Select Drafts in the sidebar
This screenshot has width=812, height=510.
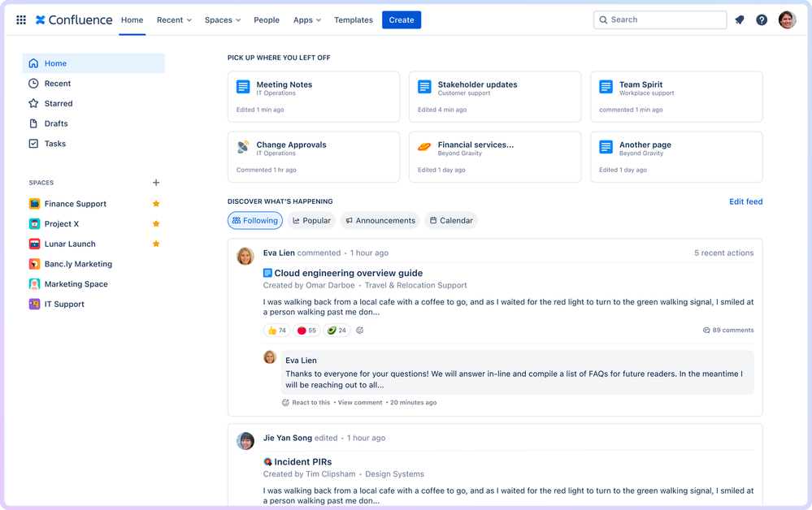[x=55, y=123]
